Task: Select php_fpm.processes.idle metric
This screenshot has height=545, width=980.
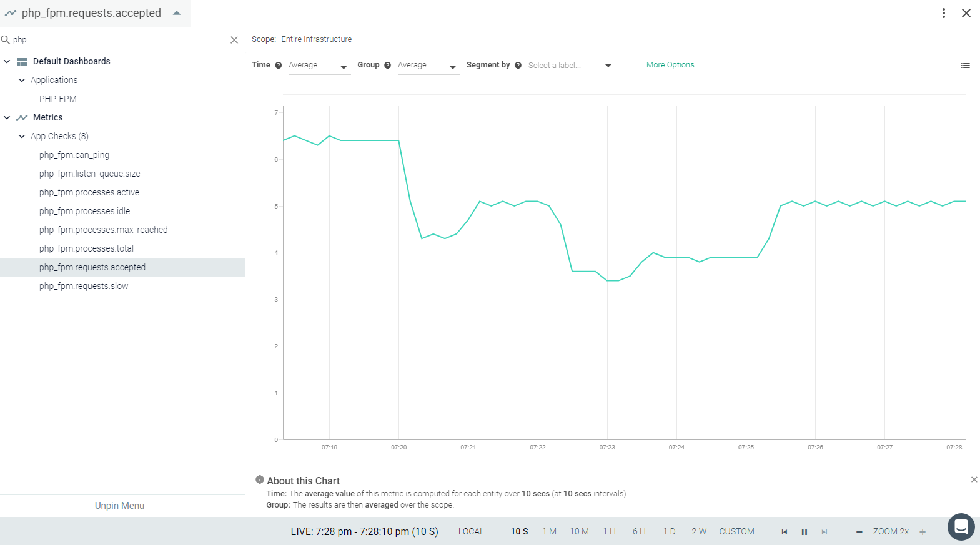Action: pos(84,211)
